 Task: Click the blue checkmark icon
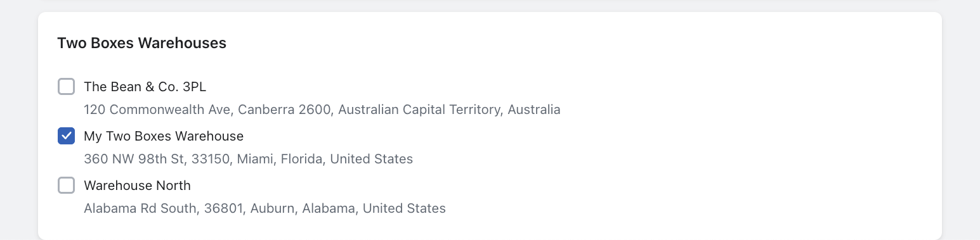pos(67,136)
